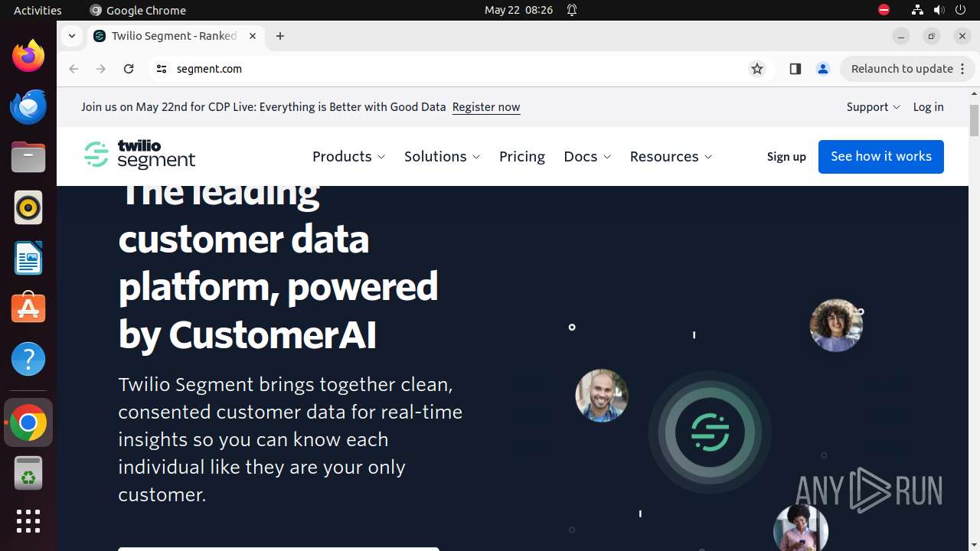Click the Register now link
Screen dimensions: 980x551
(486, 107)
